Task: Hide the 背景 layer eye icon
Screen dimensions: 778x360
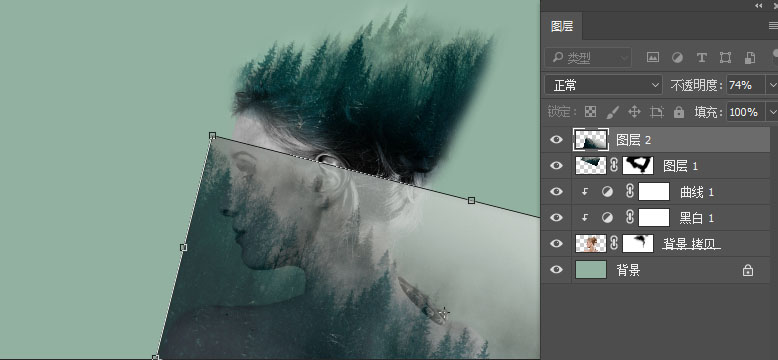Action: (557, 269)
